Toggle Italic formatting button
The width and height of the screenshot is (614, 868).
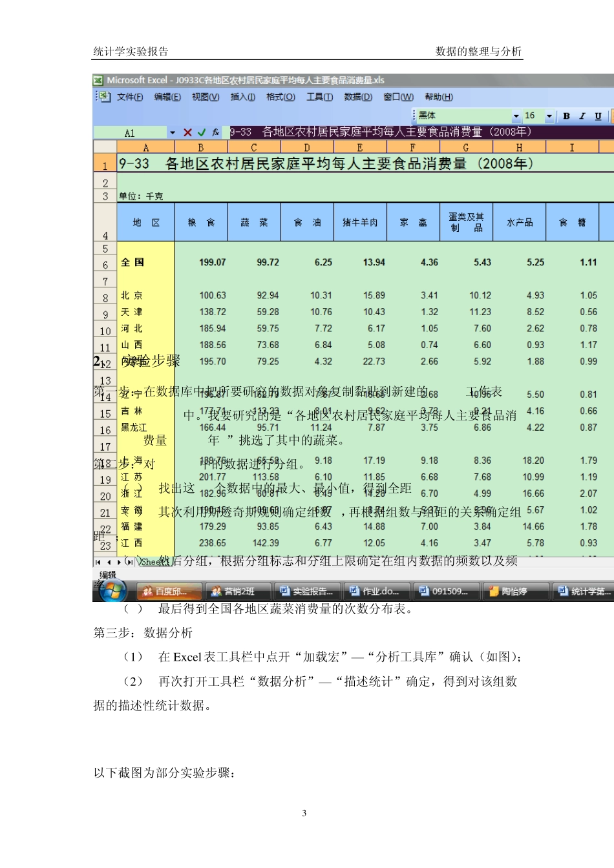[x=582, y=116]
